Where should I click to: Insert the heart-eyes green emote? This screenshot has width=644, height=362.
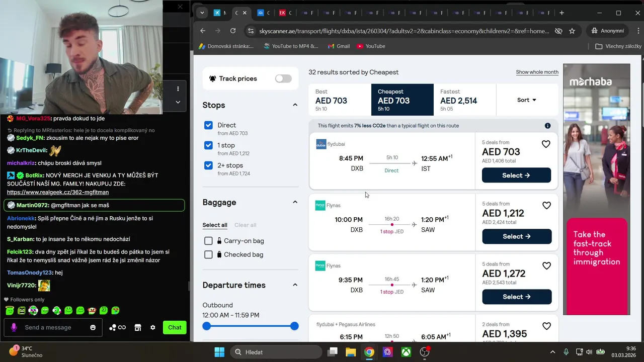[115, 311]
